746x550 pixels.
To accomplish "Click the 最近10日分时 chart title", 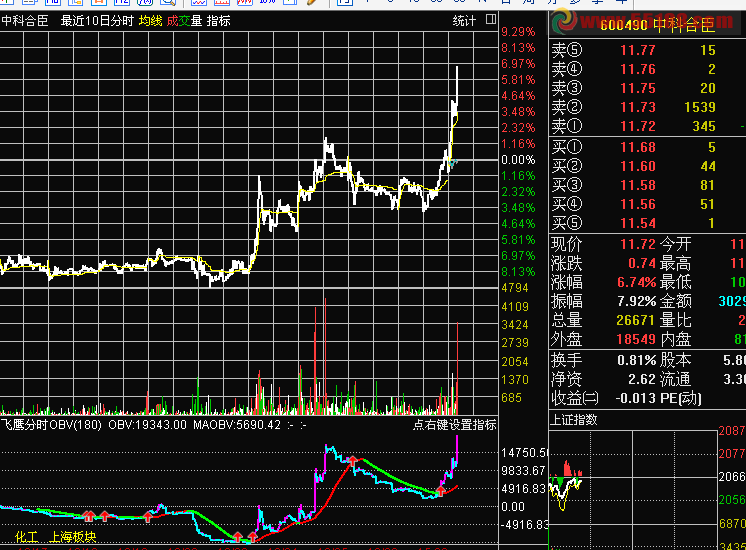I will pos(97,21).
